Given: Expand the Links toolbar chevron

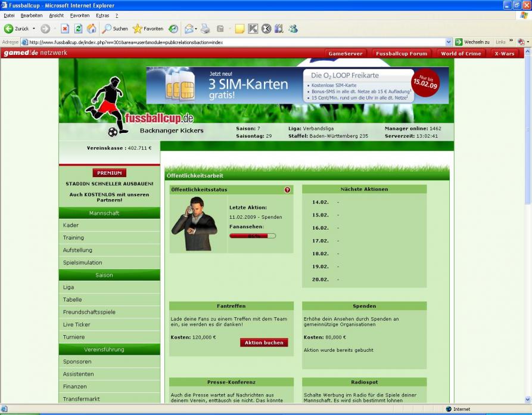Looking at the screenshot, I should click(x=511, y=42).
